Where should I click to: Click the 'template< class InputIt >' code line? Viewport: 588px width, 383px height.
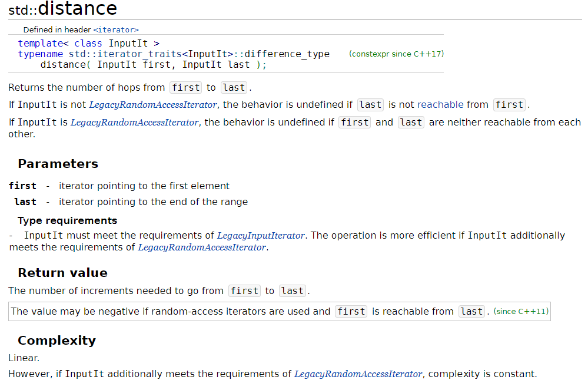(x=88, y=44)
